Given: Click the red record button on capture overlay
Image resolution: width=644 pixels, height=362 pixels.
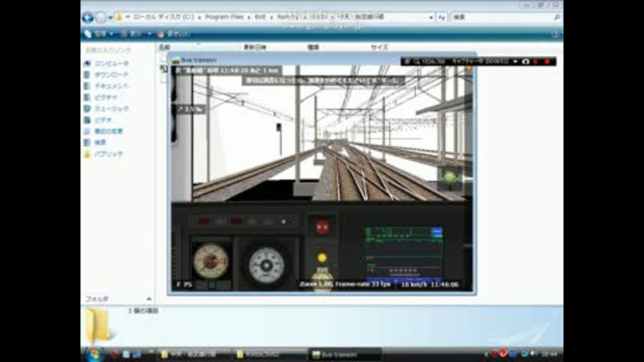Looking at the screenshot, I should click(x=536, y=62).
